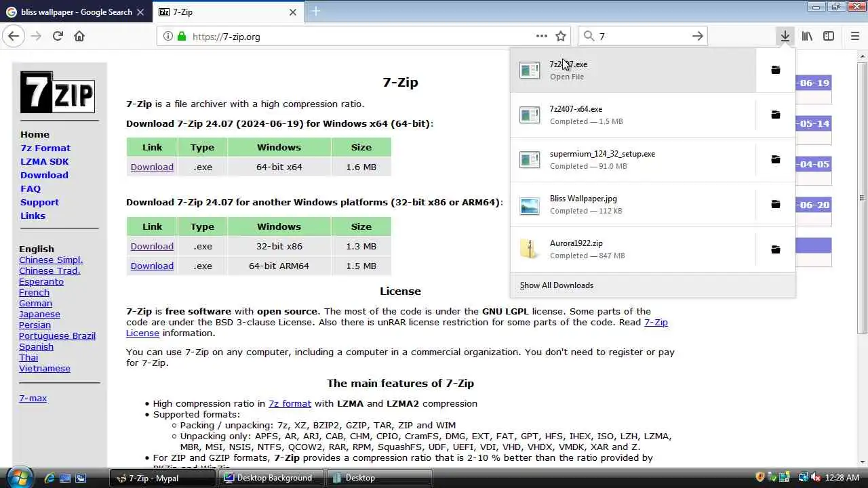
Task: Switch language to Japanese
Action: click(39, 314)
